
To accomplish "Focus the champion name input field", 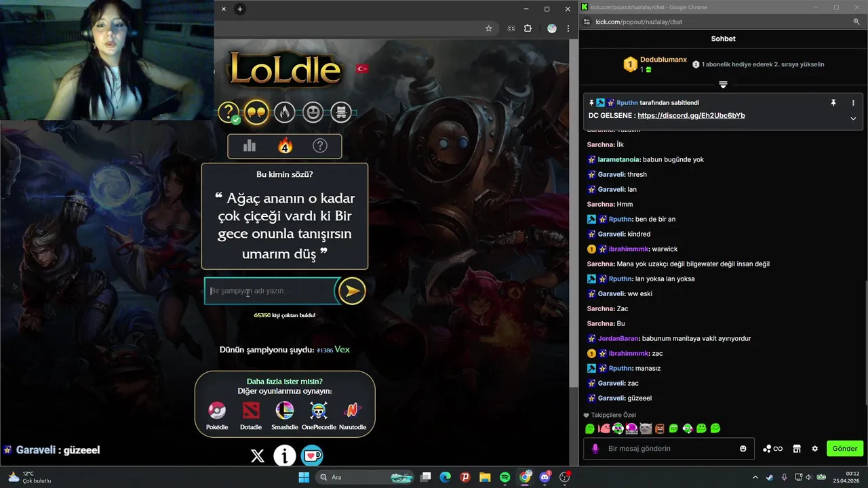I will click(270, 291).
